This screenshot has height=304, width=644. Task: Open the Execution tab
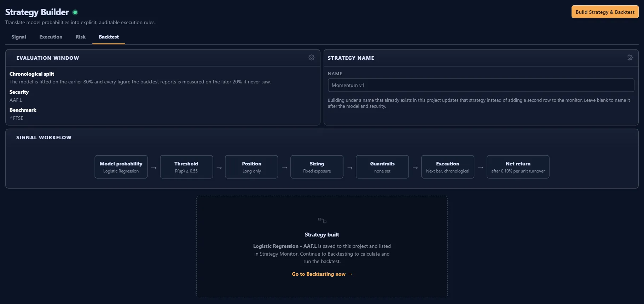coord(51,37)
